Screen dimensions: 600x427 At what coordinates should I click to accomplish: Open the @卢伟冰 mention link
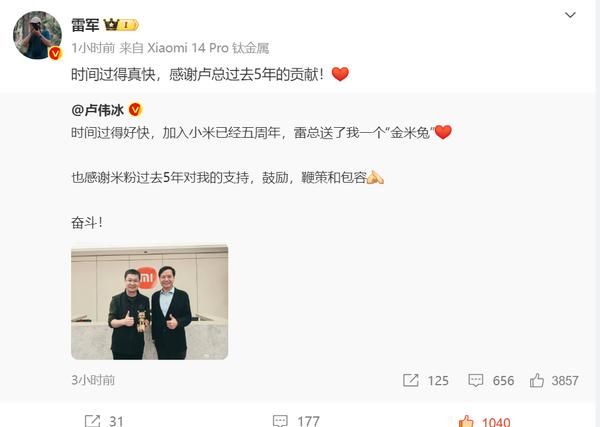point(98,110)
